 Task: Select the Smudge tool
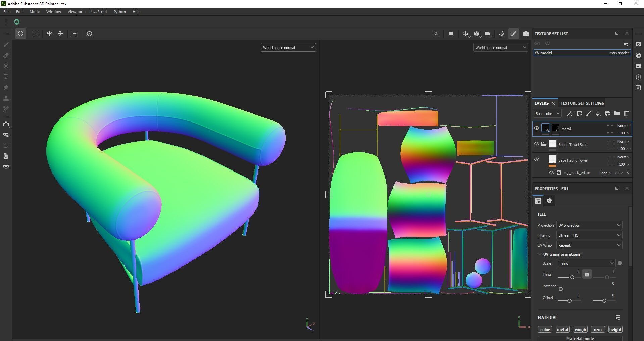tap(6, 88)
